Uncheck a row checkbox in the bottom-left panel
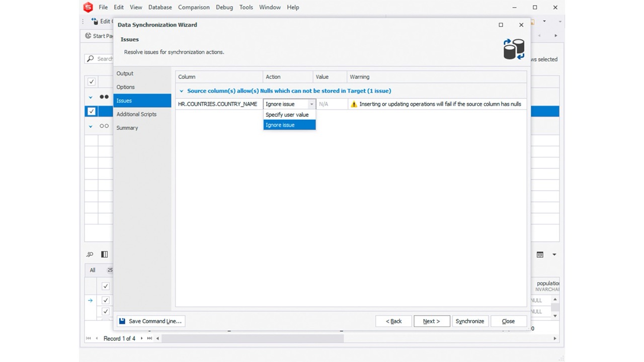 pyautogui.click(x=105, y=300)
